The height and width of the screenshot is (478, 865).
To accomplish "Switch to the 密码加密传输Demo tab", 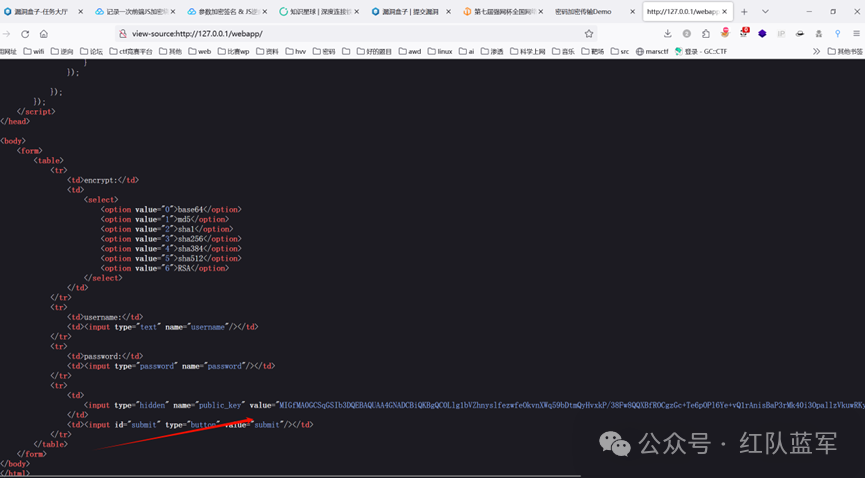I will point(590,11).
